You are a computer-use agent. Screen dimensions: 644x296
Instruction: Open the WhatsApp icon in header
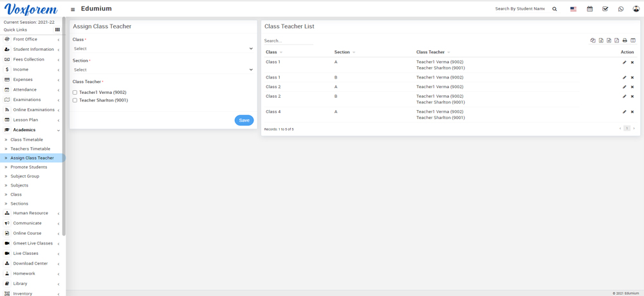[x=621, y=9]
